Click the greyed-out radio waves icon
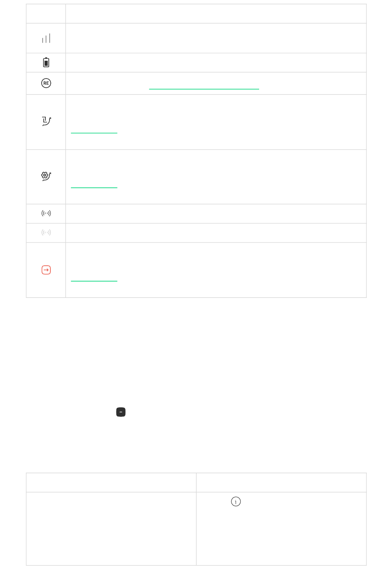 [46, 233]
